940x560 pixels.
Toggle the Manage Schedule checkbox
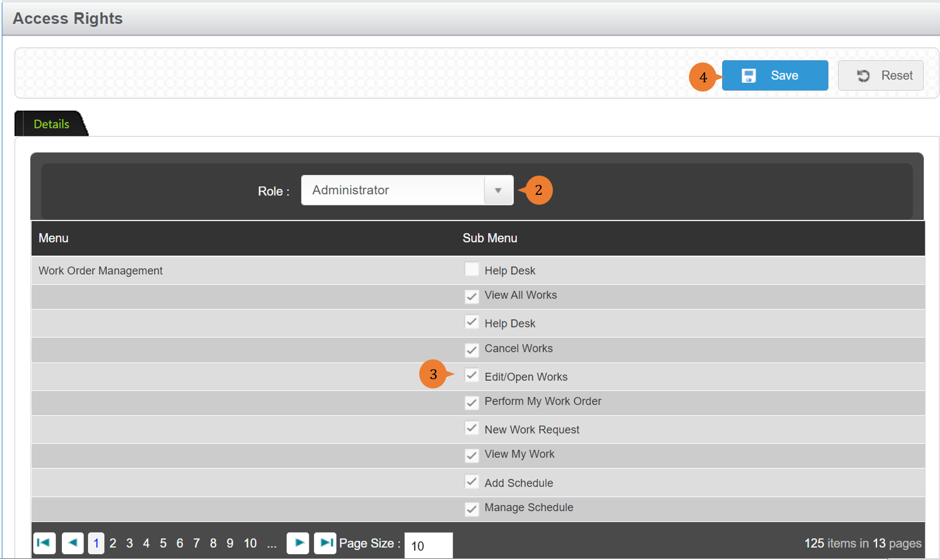click(x=472, y=508)
